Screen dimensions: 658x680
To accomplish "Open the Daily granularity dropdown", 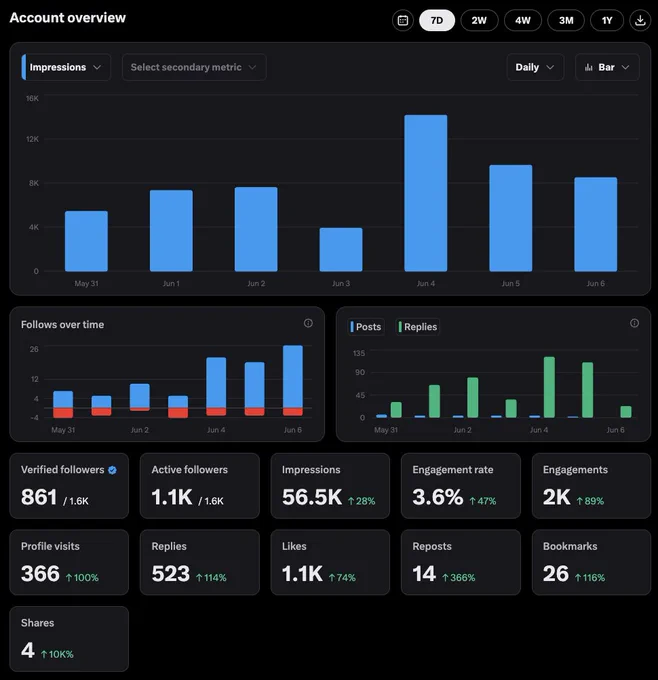I will (x=535, y=67).
